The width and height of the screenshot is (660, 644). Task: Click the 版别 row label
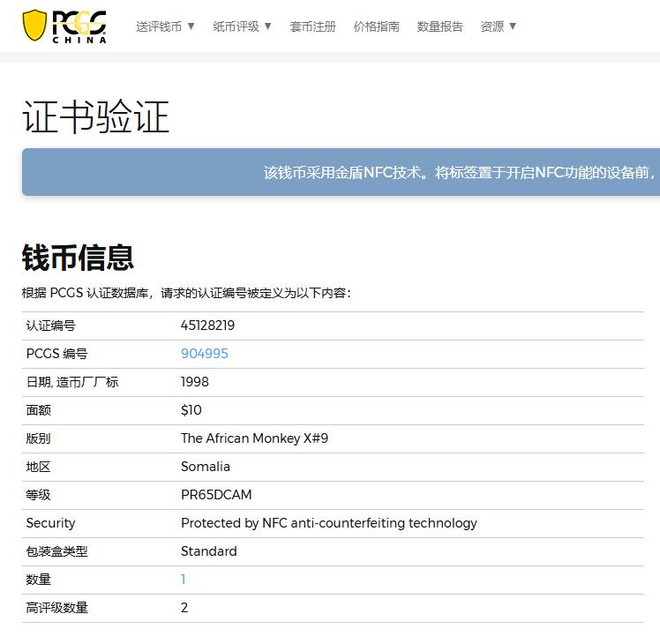38,438
